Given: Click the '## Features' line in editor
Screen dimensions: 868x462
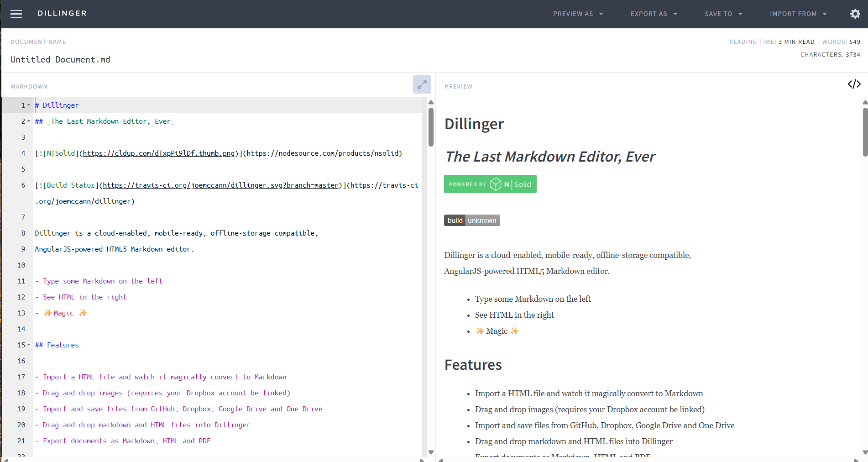Looking at the screenshot, I should pyautogui.click(x=57, y=345).
